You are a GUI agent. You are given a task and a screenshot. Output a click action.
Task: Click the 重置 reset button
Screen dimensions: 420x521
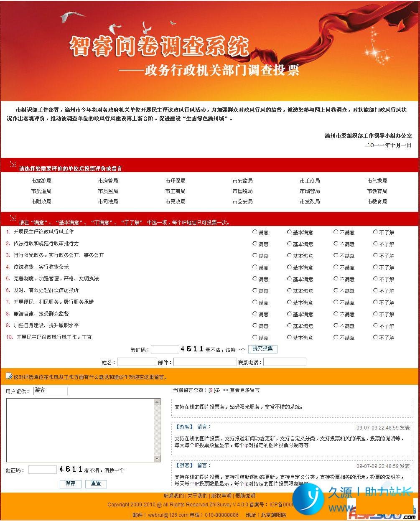96,483
